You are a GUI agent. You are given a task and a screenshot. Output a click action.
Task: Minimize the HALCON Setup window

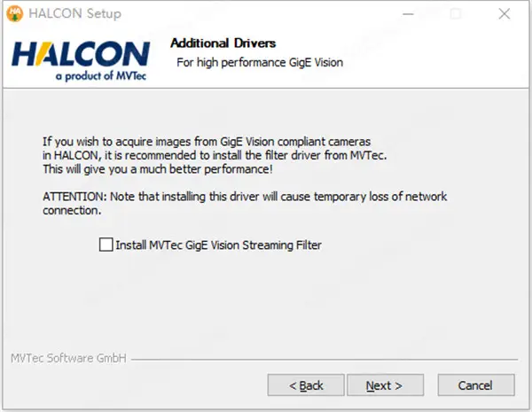click(408, 14)
